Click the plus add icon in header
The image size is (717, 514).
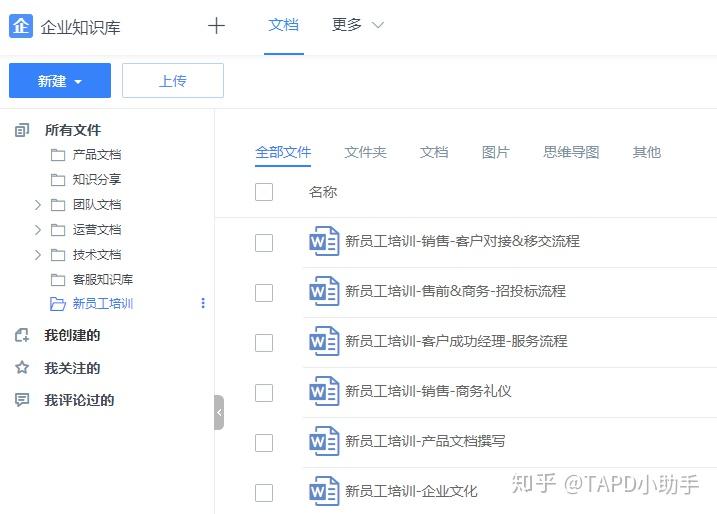point(216,26)
